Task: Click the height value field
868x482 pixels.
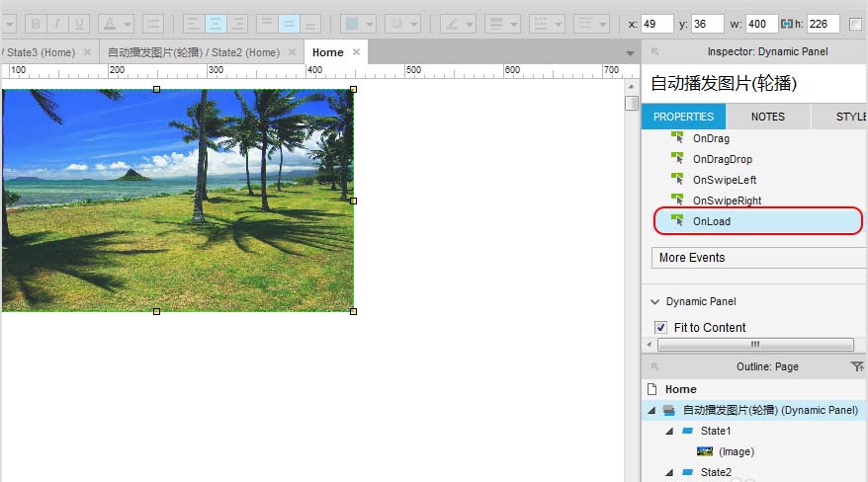Action: [824, 24]
